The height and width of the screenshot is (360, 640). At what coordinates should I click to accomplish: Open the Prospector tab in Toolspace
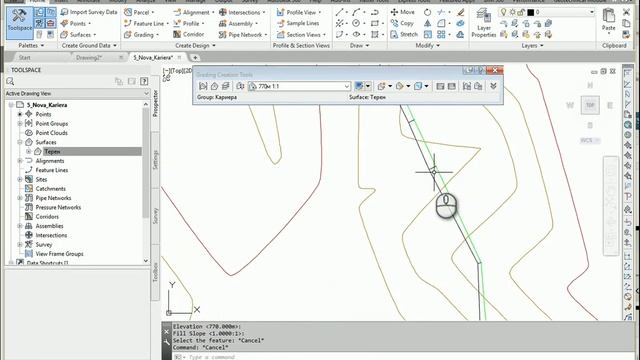[156, 103]
